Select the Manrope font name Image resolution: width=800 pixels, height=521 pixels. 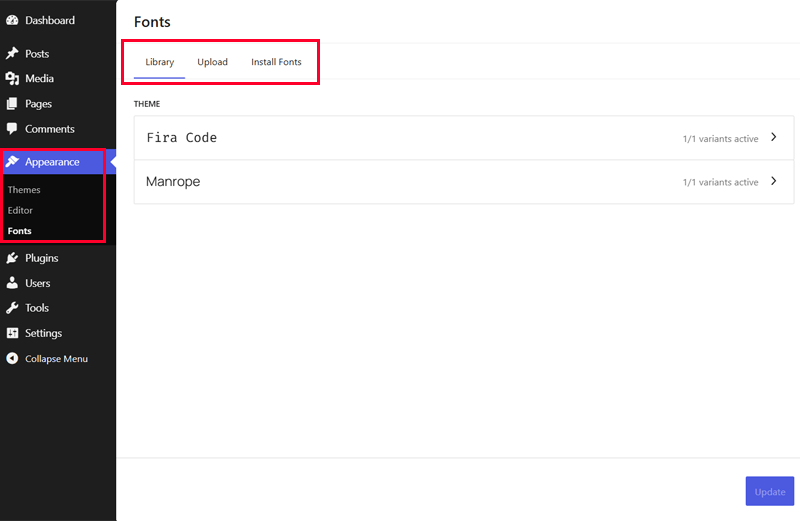click(173, 182)
